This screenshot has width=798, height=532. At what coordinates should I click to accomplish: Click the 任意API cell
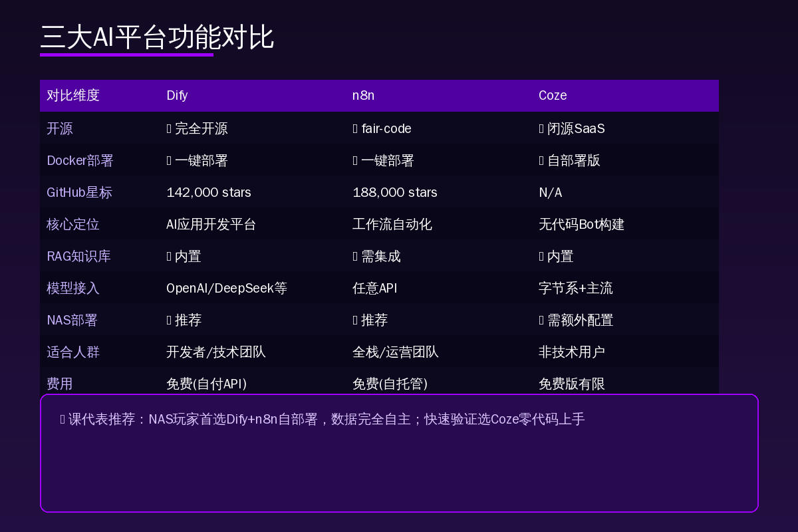coord(374,288)
